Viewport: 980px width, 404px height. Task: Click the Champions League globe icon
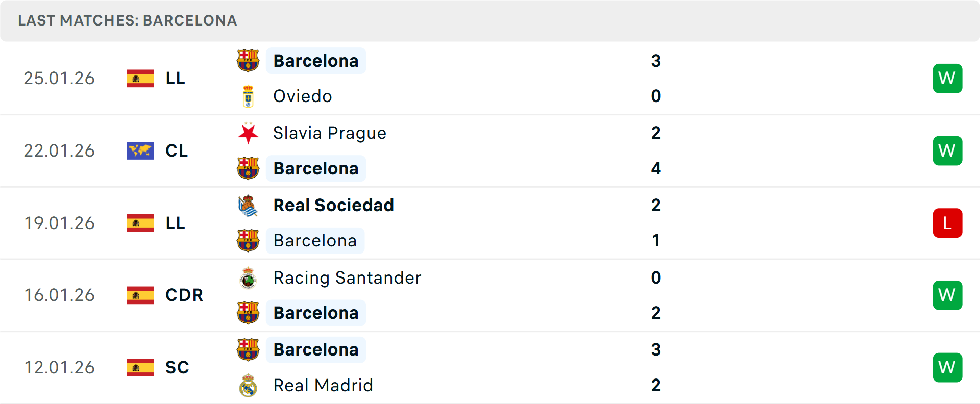(140, 150)
